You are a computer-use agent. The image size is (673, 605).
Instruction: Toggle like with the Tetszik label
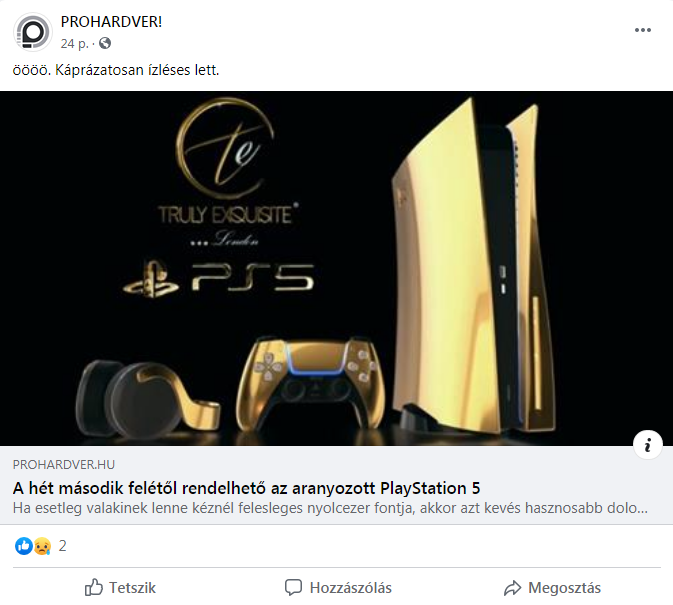pyautogui.click(x=132, y=588)
